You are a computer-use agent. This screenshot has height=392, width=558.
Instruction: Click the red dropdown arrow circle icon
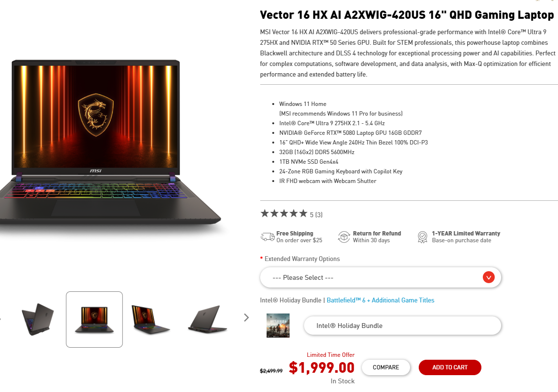pos(489,277)
